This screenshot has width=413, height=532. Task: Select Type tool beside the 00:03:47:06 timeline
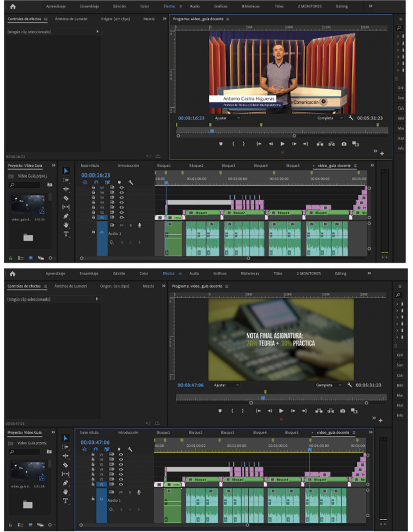point(66,501)
